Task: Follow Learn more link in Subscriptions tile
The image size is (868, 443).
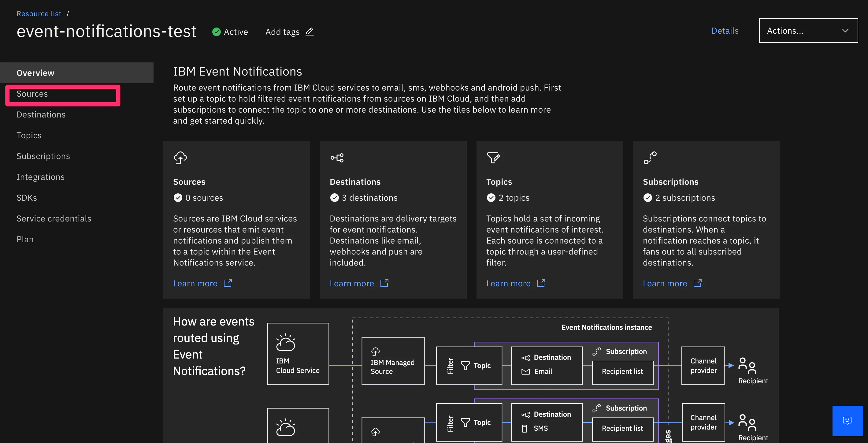Action: tap(665, 284)
